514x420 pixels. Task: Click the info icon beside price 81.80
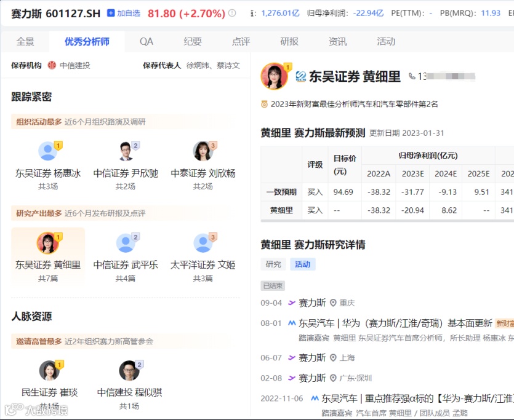[x=232, y=13]
